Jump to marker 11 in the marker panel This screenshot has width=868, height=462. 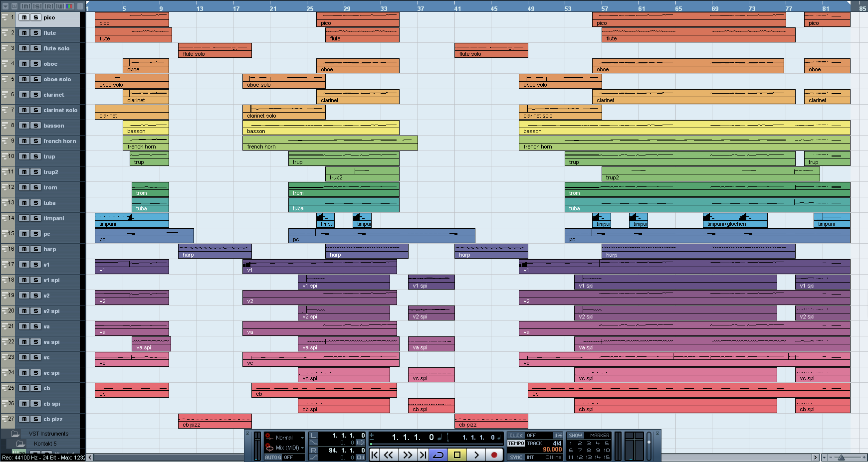(x=571, y=457)
